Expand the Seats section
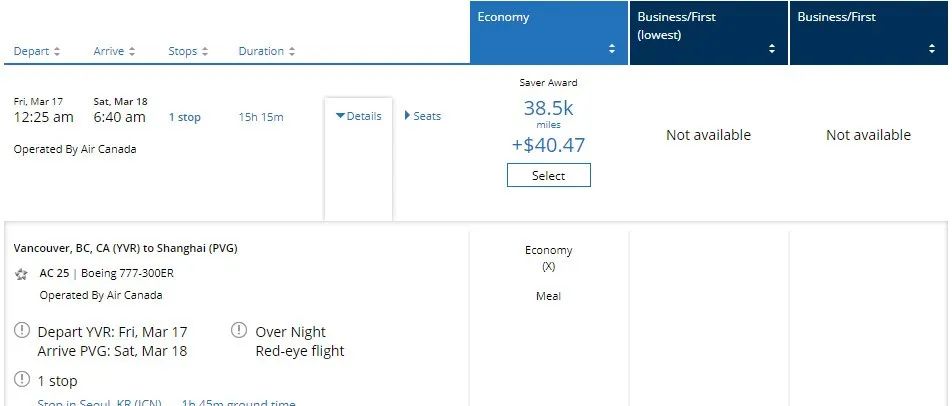This screenshot has height=406, width=952. 422,116
